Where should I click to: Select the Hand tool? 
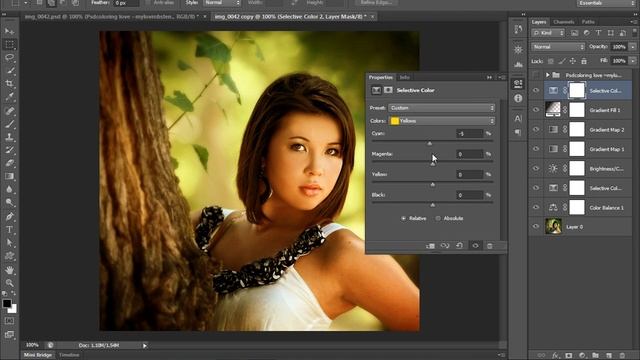(9, 270)
